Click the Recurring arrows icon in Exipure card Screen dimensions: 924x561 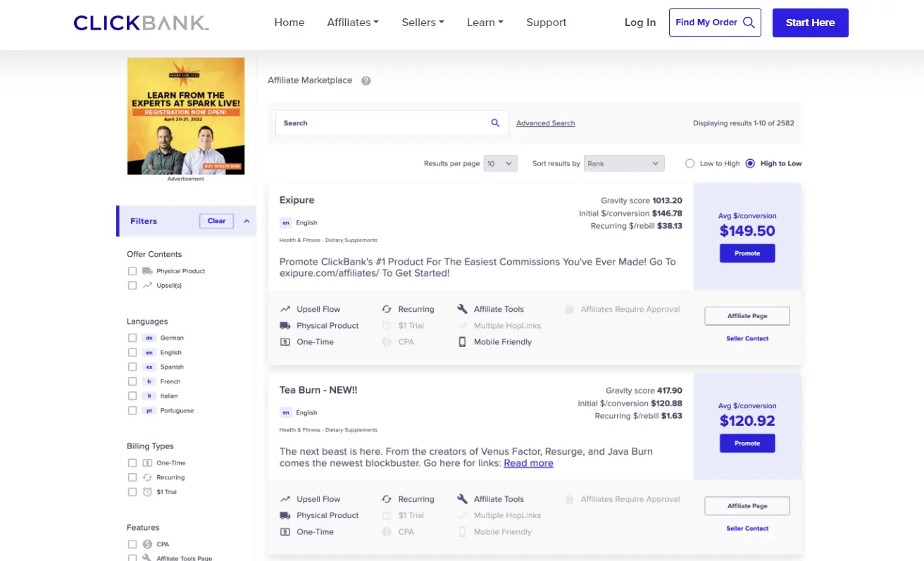click(387, 309)
